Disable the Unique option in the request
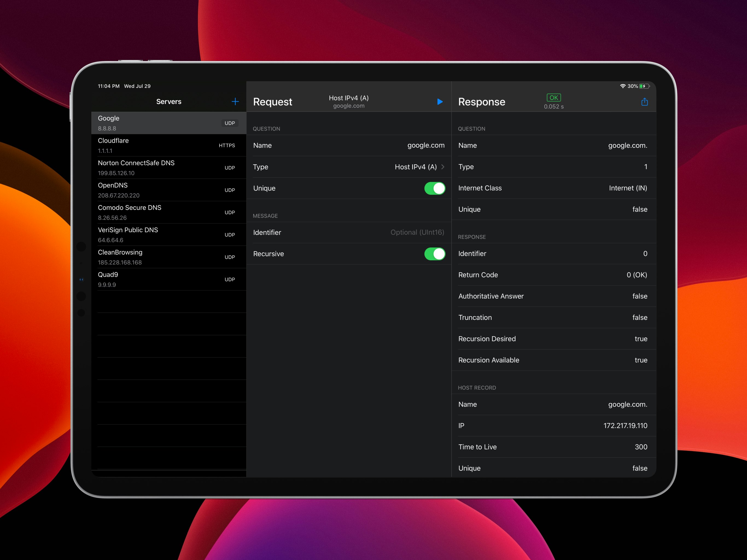Viewport: 747px width, 560px height. 435,188
